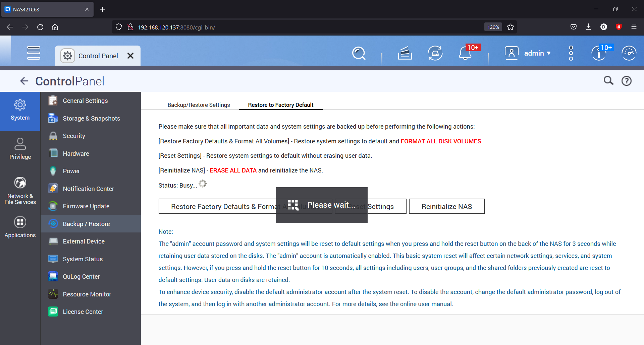644x345 pixels.
Task: Select the System category
Action: 20,111
